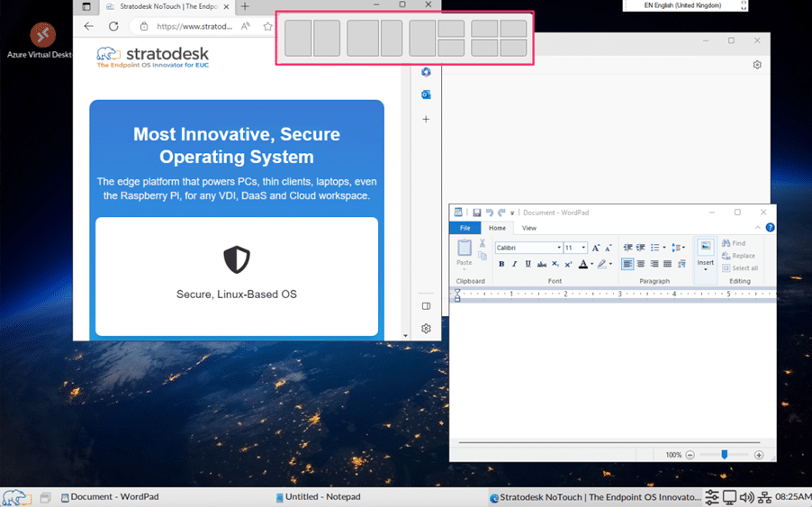Toggle underline formatting in WordPad

coord(528,264)
